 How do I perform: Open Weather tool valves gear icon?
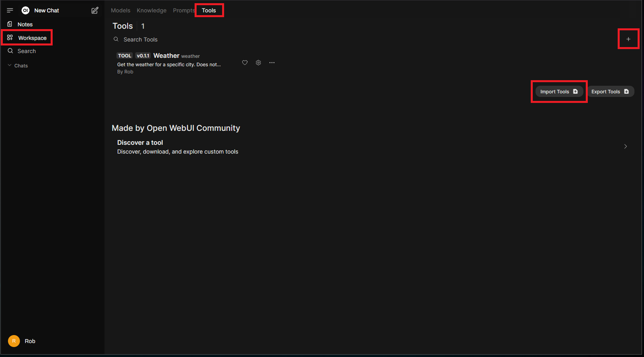click(x=258, y=63)
